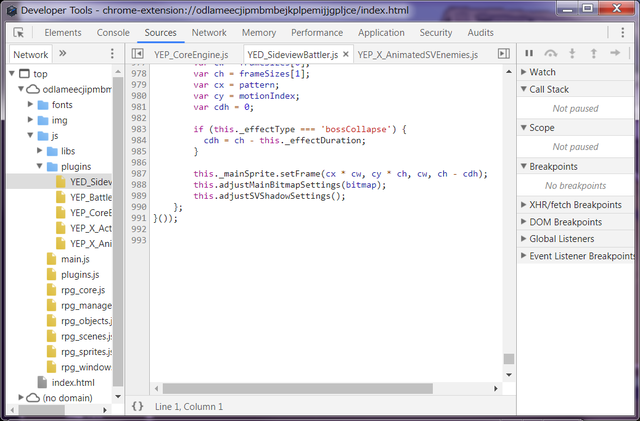
Task: Click the horizontal code scrollbar thumb
Action: 298,388
